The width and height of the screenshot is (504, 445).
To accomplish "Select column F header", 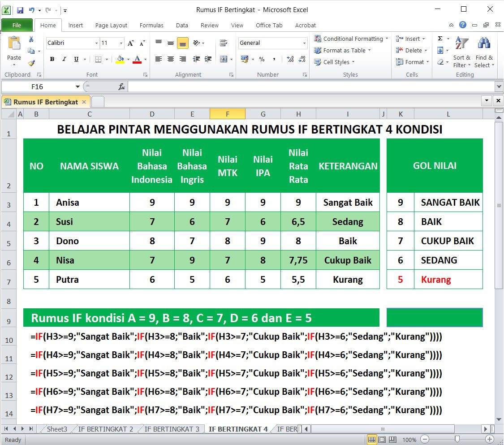I will [x=227, y=114].
